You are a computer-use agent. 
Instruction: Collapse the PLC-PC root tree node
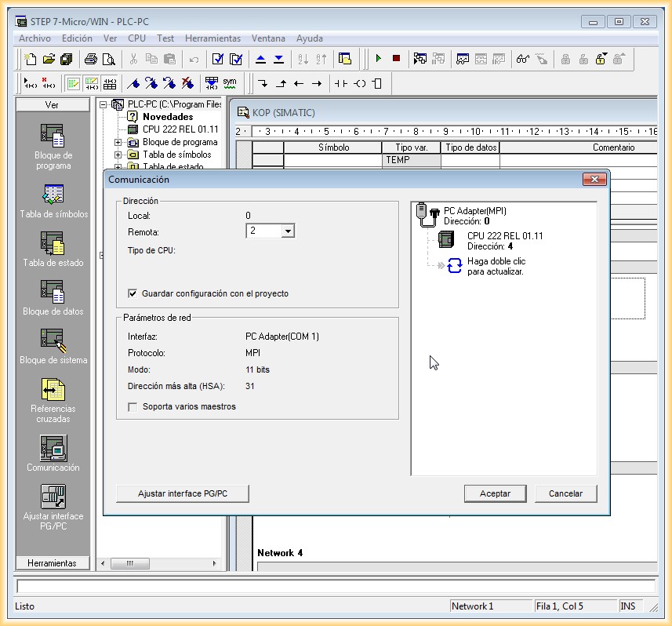click(103, 104)
